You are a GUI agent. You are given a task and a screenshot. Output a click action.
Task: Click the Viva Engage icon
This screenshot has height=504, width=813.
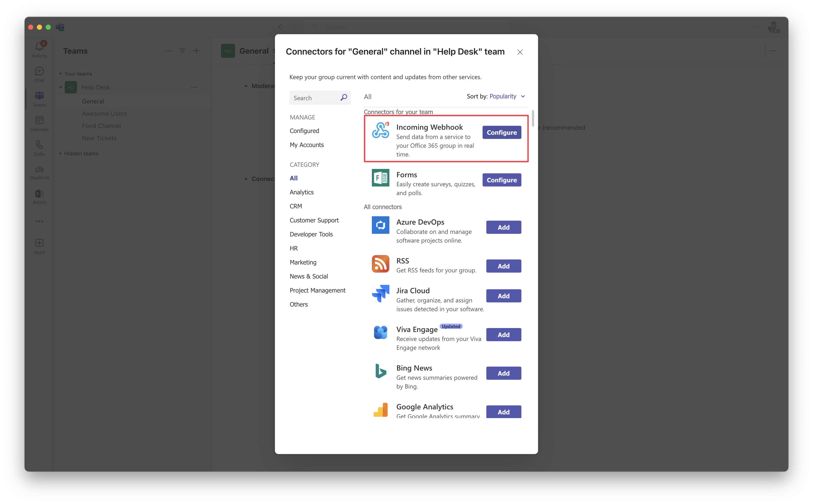tap(380, 332)
